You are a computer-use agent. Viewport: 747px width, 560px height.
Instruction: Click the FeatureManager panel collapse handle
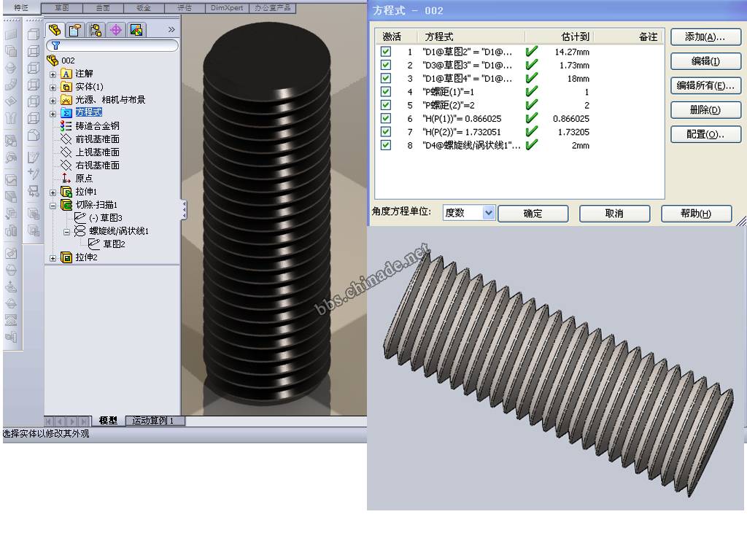click(184, 210)
